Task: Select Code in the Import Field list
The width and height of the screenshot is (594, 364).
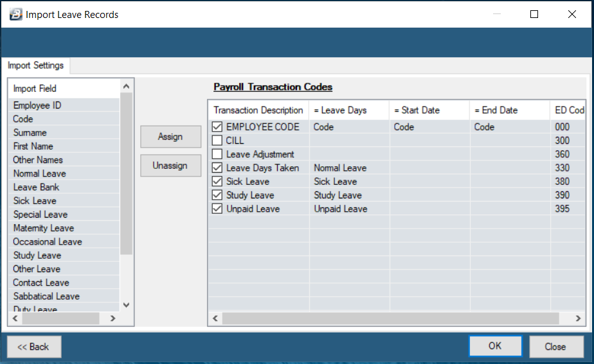Action: coord(64,119)
